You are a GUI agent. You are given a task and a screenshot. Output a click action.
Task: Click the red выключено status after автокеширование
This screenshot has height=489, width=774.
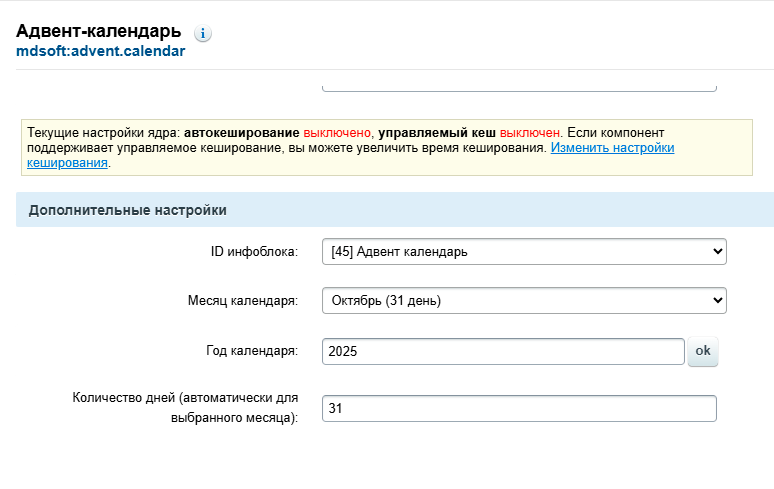click(337, 132)
